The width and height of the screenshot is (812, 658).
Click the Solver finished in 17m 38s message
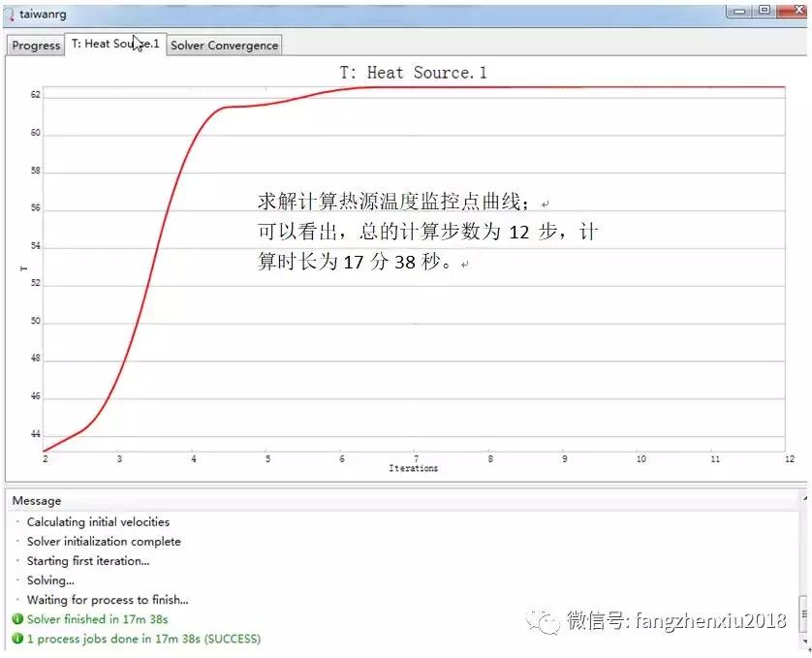coord(98,620)
